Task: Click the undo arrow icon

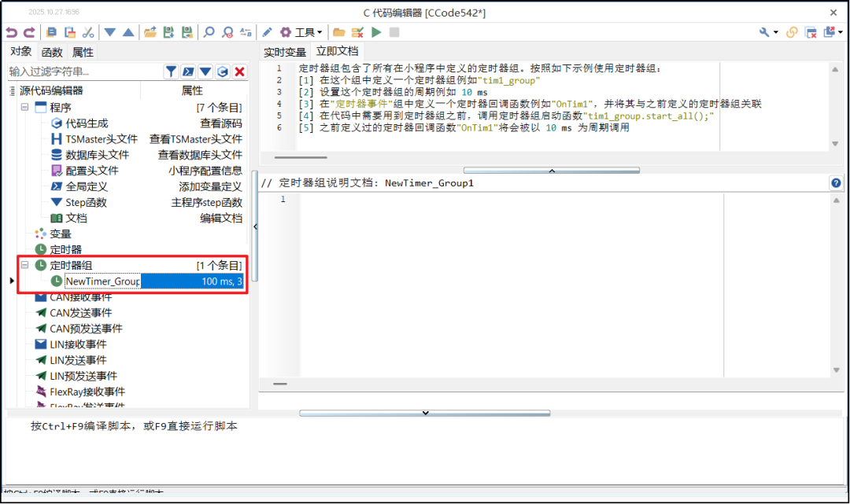Action: pos(11,32)
